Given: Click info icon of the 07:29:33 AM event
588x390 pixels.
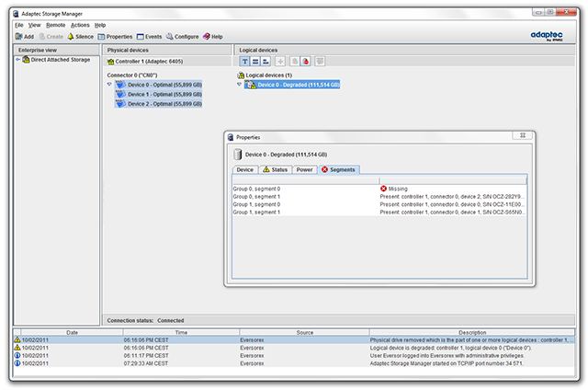Looking at the screenshot, I should tap(17, 363).
